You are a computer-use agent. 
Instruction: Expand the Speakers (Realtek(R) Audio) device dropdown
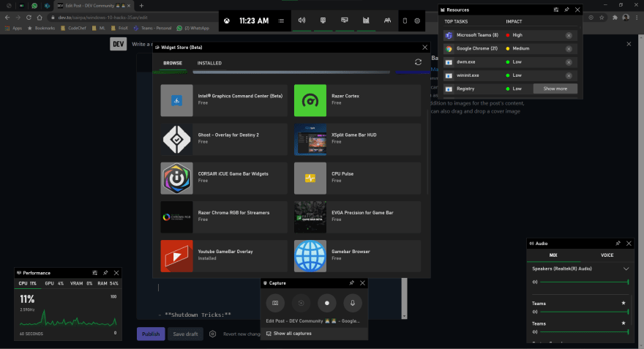[x=626, y=269]
